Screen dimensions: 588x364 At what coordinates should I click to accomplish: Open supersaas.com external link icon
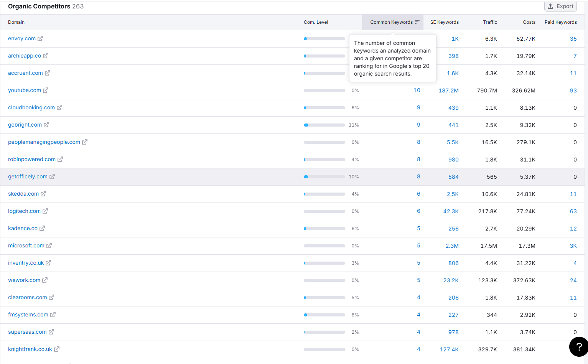[x=51, y=332]
